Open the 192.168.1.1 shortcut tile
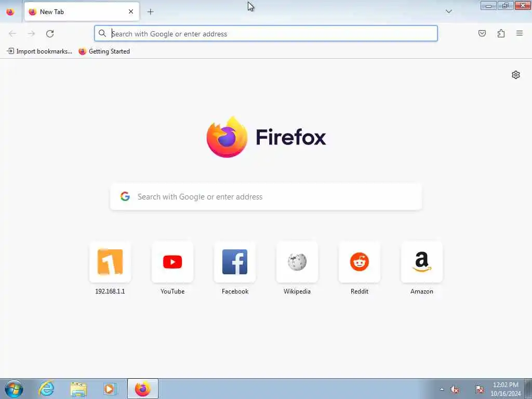This screenshot has height=399, width=532. [x=110, y=262]
